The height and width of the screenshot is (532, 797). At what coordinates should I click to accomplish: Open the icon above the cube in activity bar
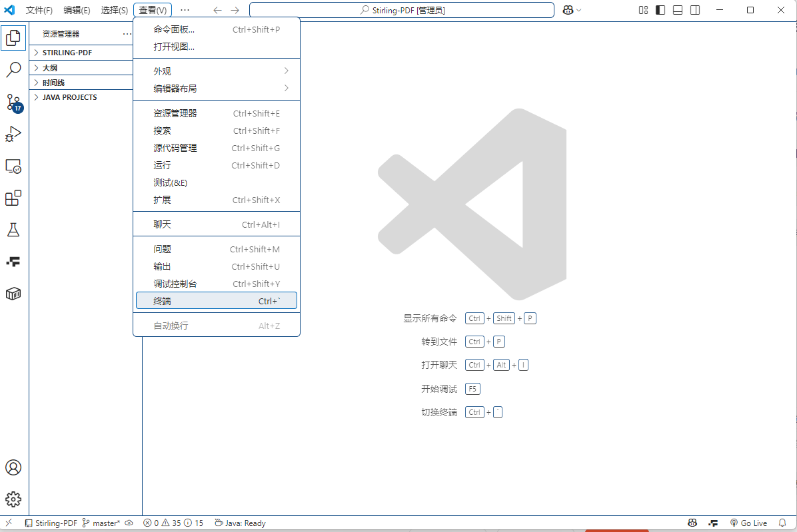point(13,262)
